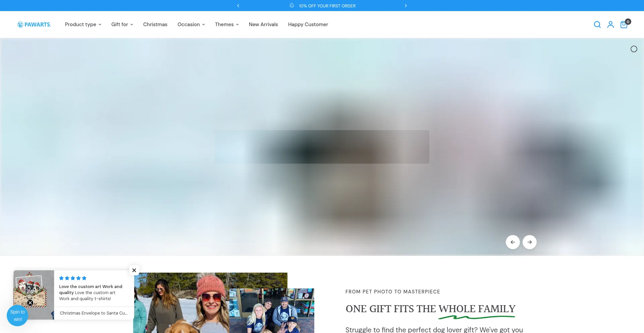Click the previous chevron on the announcement bar

[238, 5]
